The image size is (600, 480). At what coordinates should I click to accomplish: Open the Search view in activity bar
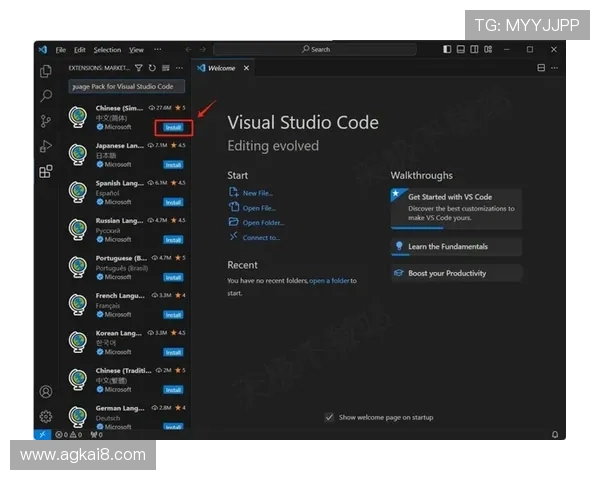45,96
